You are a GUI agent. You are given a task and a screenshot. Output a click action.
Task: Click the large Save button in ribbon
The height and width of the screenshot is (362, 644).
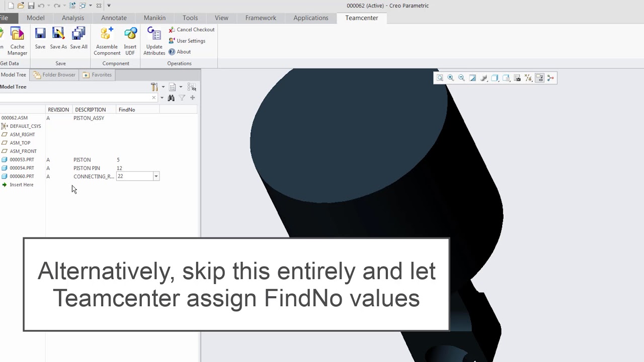[40, 39]
